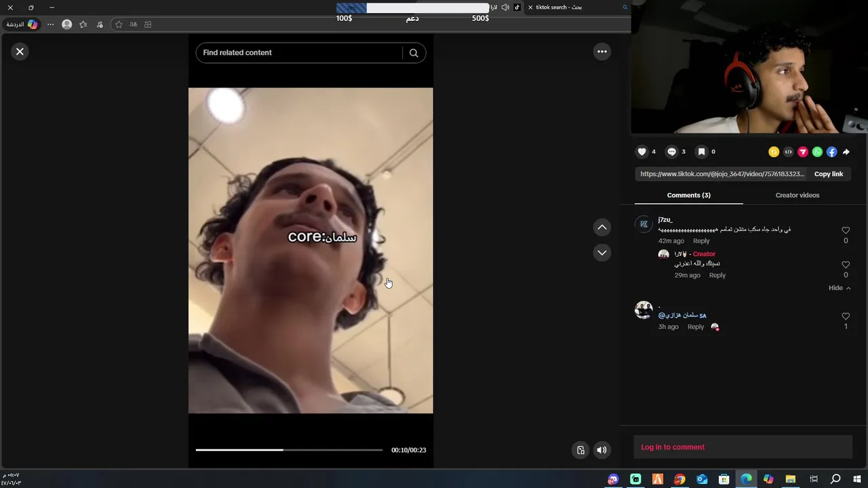Open File Explorer from the taskbar
Screen dimensions: 868x488
point(790,479)
